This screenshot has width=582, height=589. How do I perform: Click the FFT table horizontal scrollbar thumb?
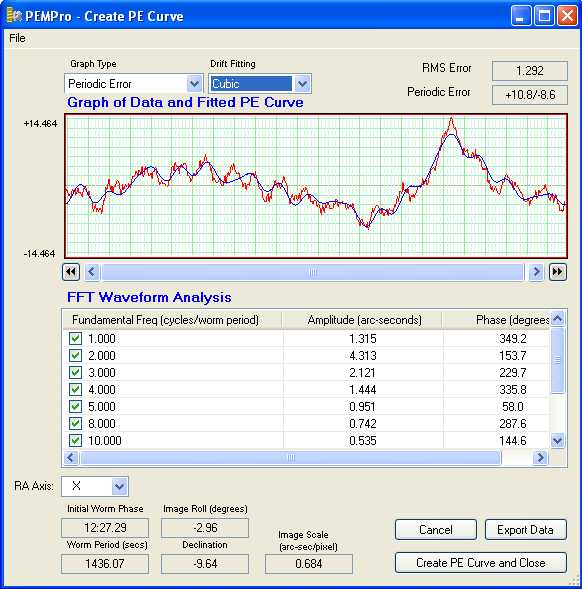tap(290, 458)
